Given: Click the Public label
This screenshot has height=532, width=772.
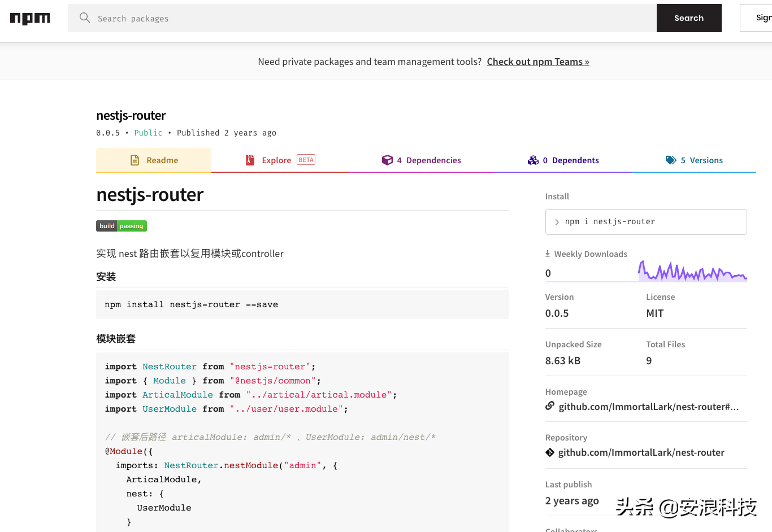Looking at the screenshot, I should [148, 133].
